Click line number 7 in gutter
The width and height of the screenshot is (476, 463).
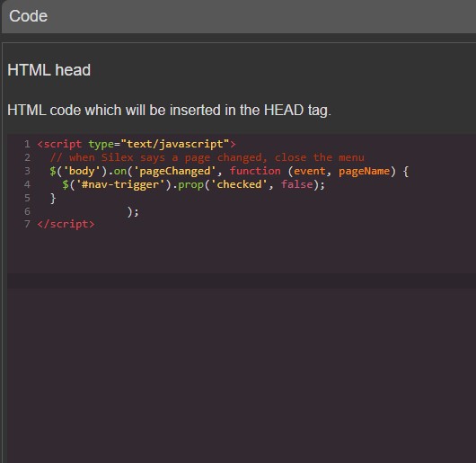(x=27, y=224)
